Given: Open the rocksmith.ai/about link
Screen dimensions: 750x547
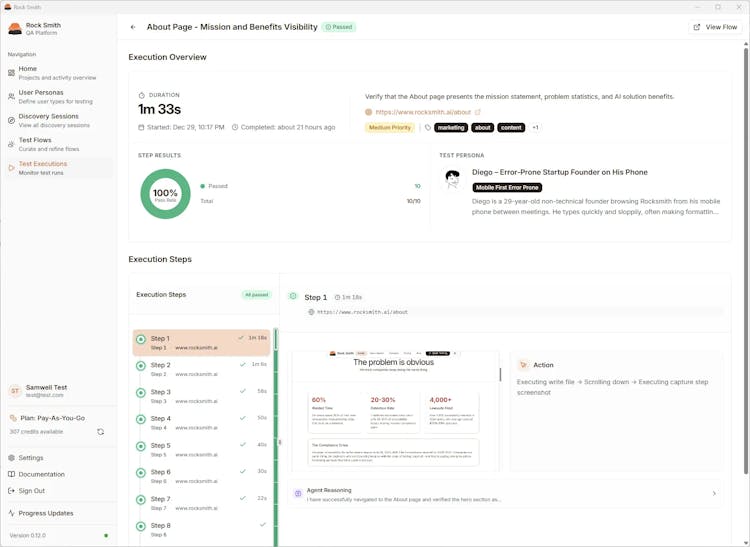Looking at the screenshot, I should [x=423, y=112].
